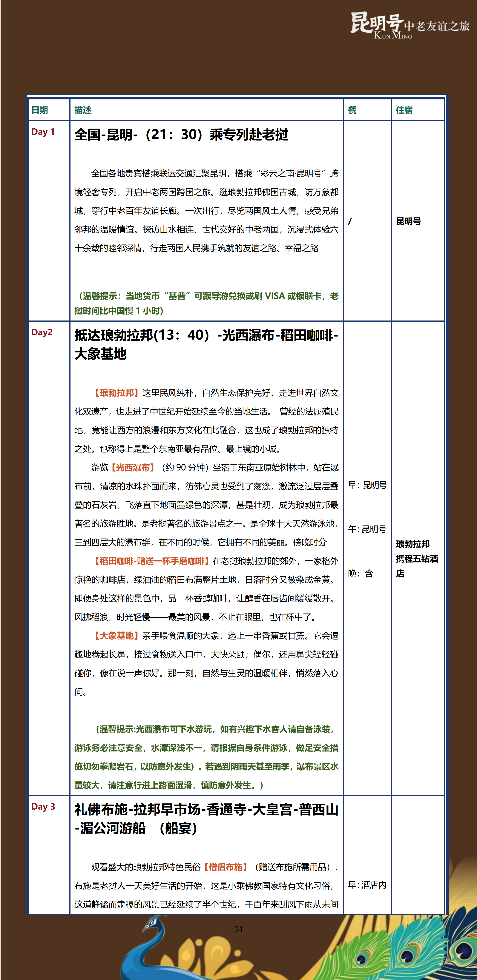
Task: Click the 【稻田咖啡-赠送一杯手磨咖啡】 label
Action: [x=151, y=561]
